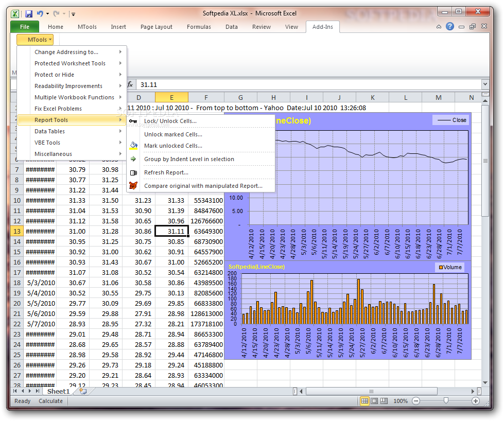Click the Redo arrow icon
This screenshot has height=421, width=504.
(x=56, y=13)
